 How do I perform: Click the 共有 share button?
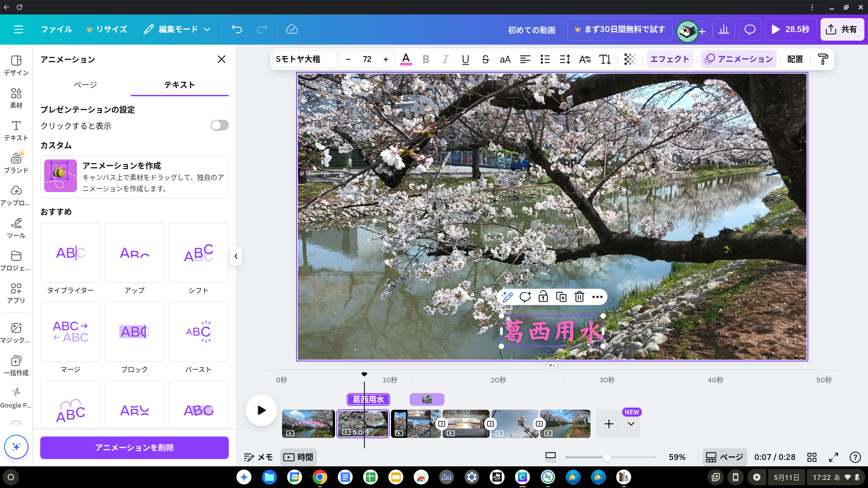pyautogui.click(x=841, y=29)
